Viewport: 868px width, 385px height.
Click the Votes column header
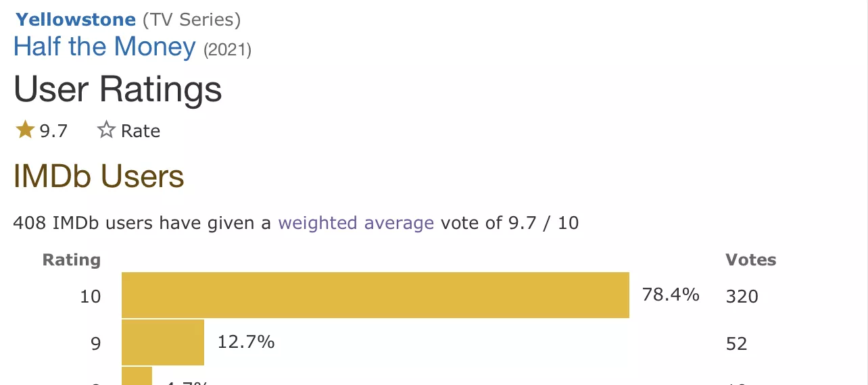coord(751,260)
